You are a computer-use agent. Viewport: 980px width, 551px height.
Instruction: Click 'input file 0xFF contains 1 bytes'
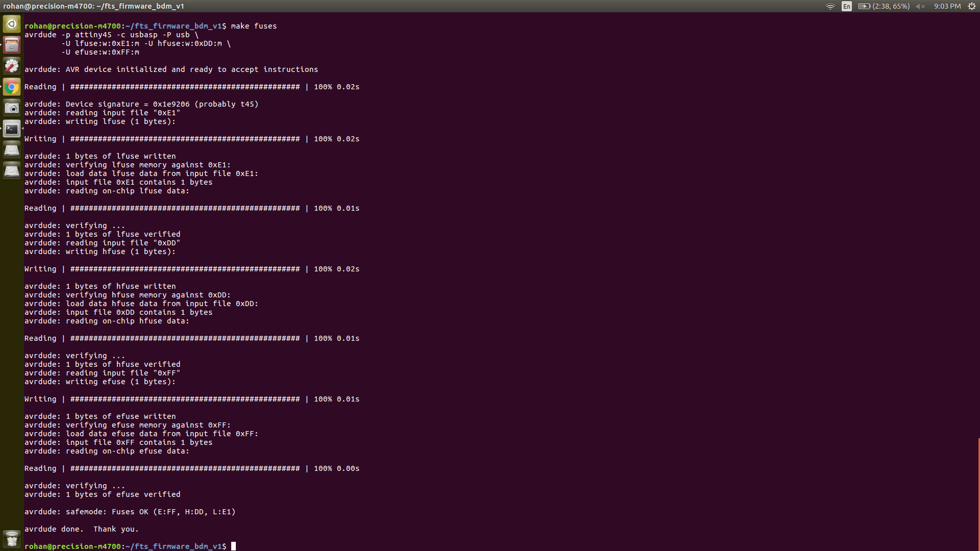(x=118, y=442)
